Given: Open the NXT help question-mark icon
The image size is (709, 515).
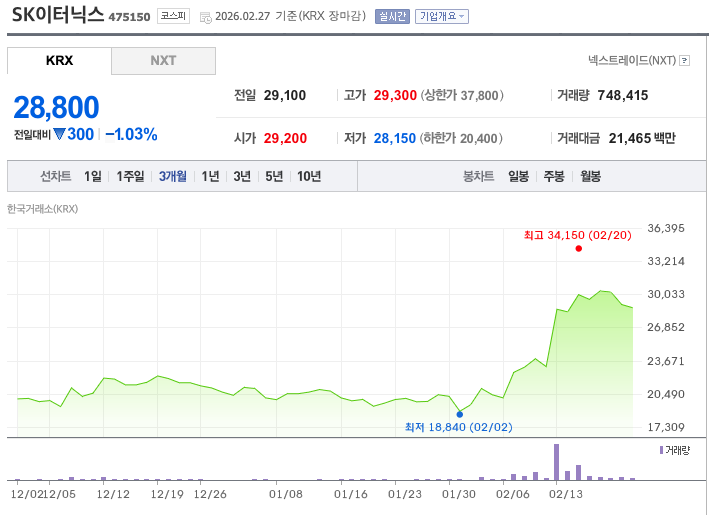Looking at the screenshot, I should (x=685, y=61).
